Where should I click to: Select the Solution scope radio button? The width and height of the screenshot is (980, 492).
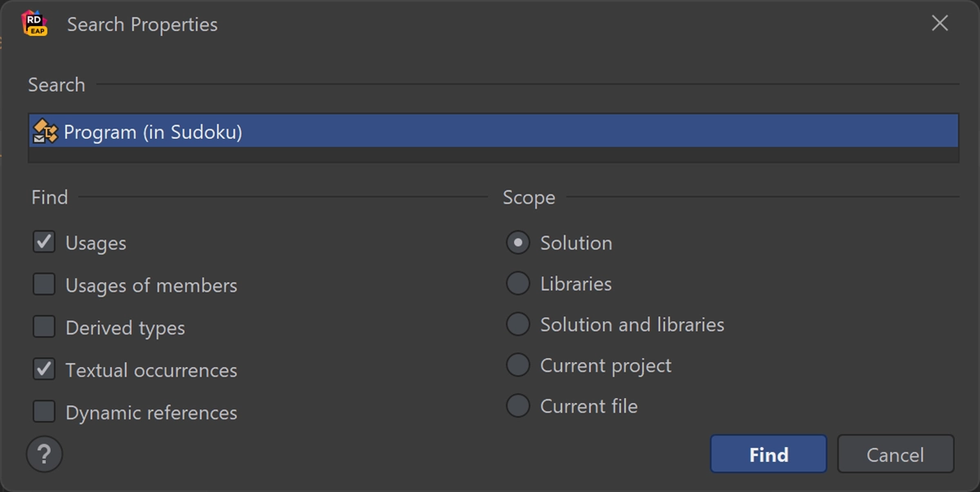tap(518, 243)
